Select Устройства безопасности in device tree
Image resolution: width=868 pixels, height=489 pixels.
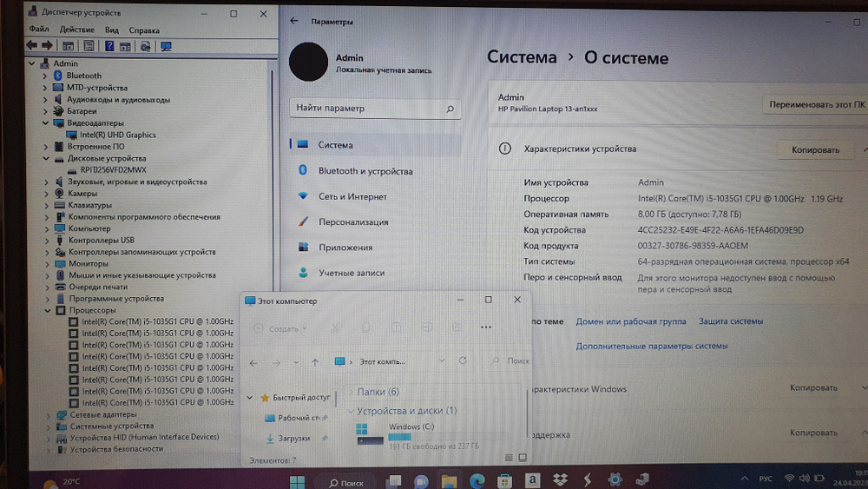click(x=116, y=449)
